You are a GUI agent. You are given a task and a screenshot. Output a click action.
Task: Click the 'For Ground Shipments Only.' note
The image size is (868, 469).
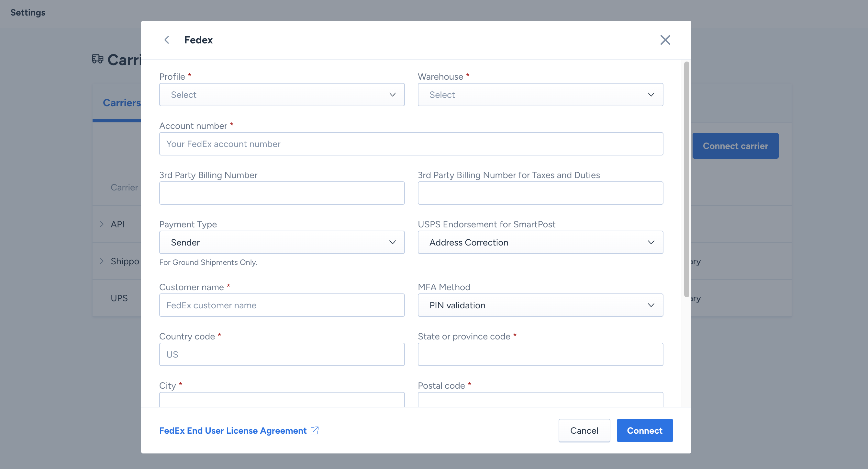point(208,262)
